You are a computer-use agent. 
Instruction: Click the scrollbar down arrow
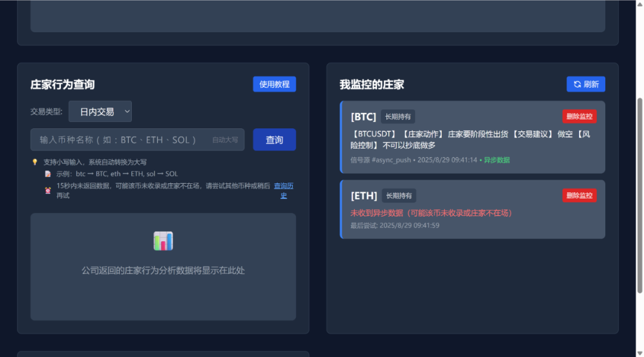coord(639,353)
